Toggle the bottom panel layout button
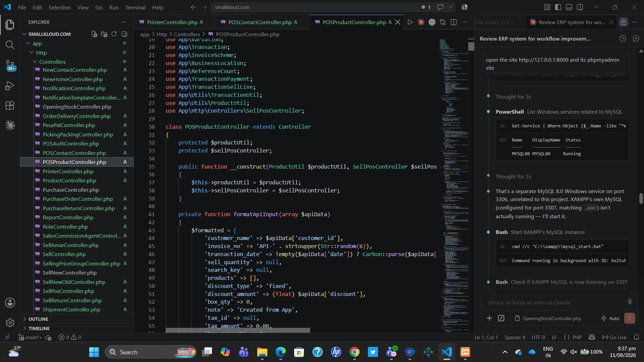644x362 pixels. [569, 7]
